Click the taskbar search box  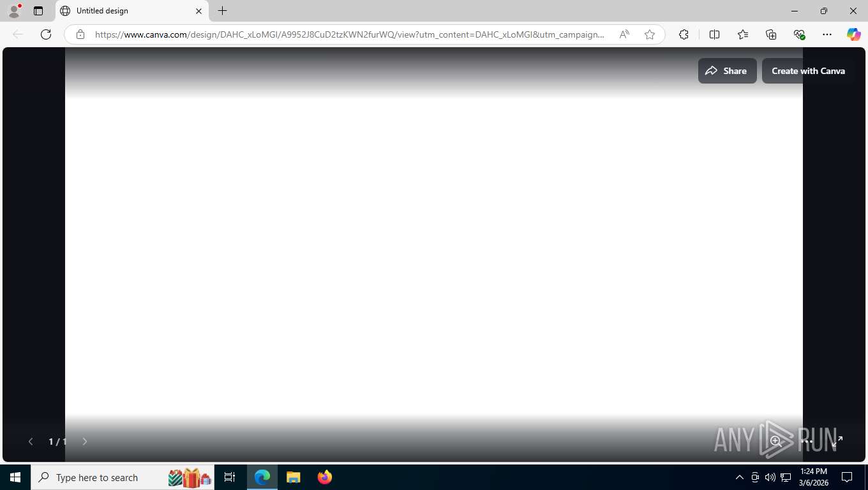123,477
